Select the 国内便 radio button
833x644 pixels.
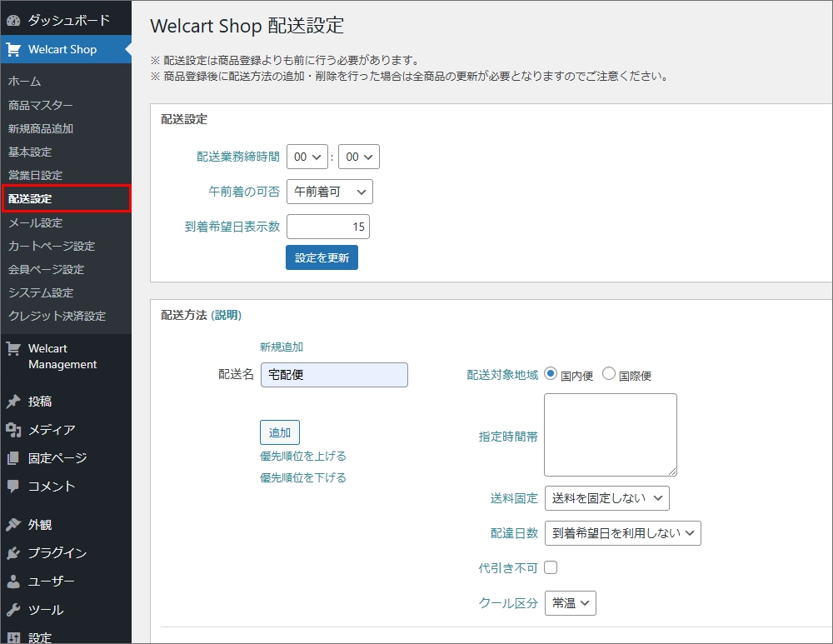coord(551,374)
